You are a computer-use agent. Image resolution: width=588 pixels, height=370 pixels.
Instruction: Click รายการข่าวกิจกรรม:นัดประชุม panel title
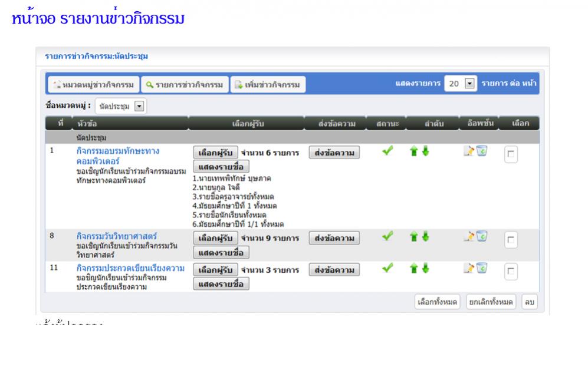(96, 56)
